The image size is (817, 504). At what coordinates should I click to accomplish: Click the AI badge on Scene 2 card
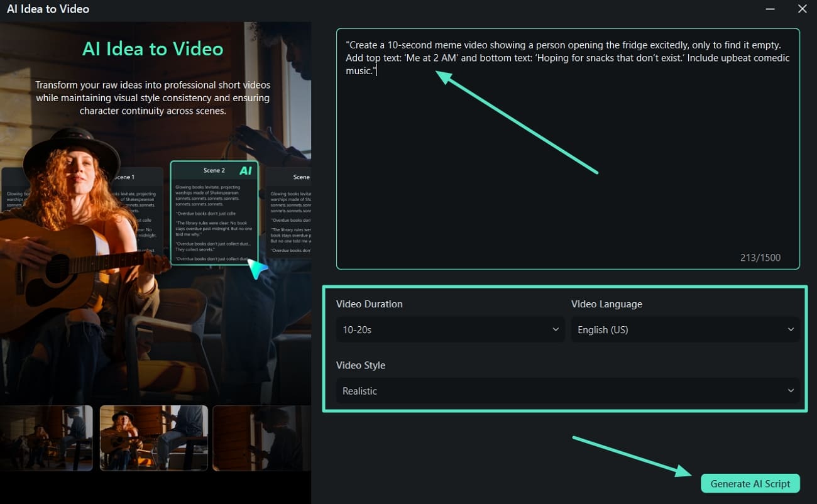click(x=246, y=170)
